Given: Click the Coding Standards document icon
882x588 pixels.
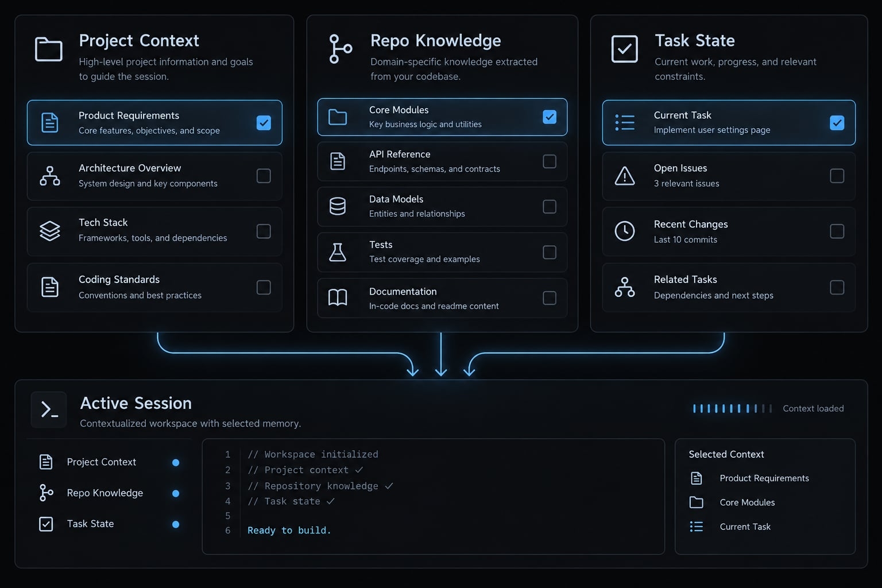Looking at the screenshot, I should 50,287.
